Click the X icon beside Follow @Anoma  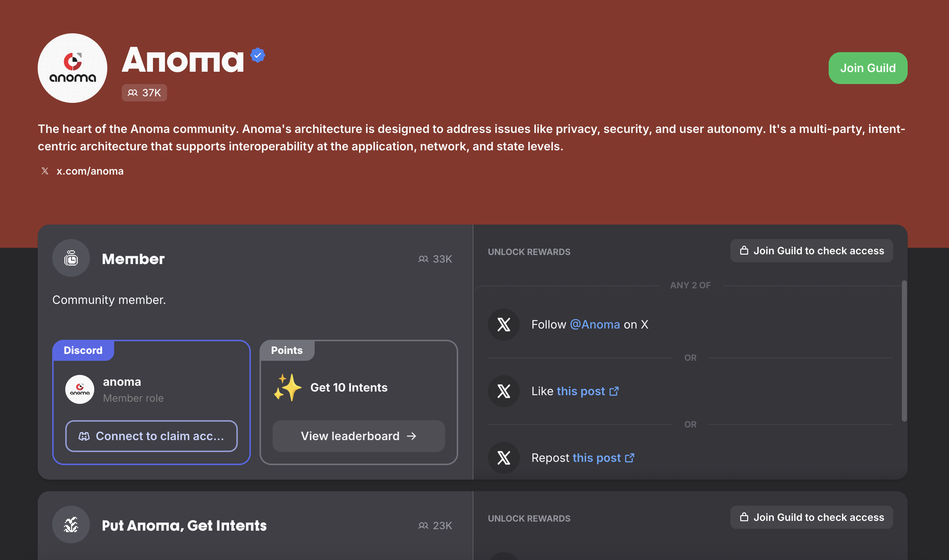(504, 325)
